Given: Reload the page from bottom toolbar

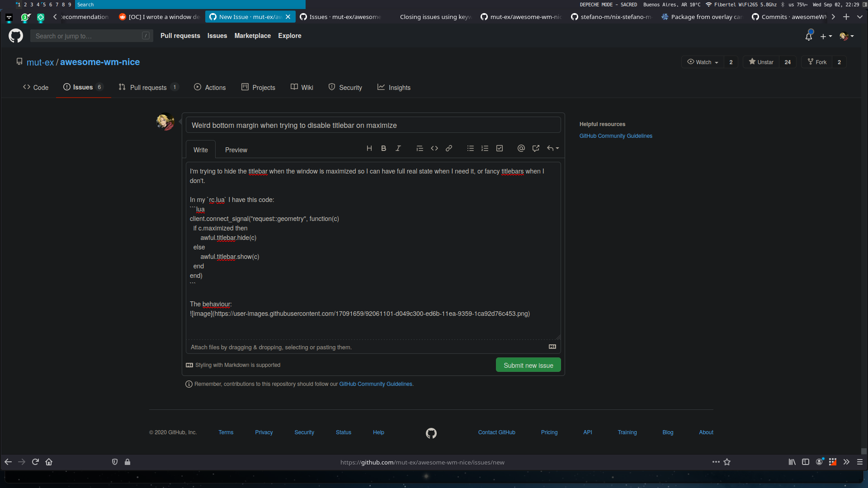Looking at the screenshot, I should tap(35, 462).
